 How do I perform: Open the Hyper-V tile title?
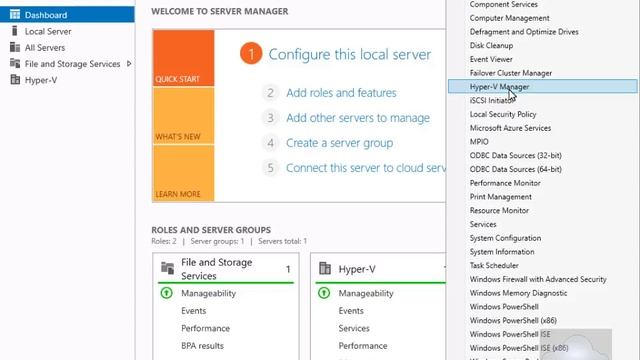(357, 269)
